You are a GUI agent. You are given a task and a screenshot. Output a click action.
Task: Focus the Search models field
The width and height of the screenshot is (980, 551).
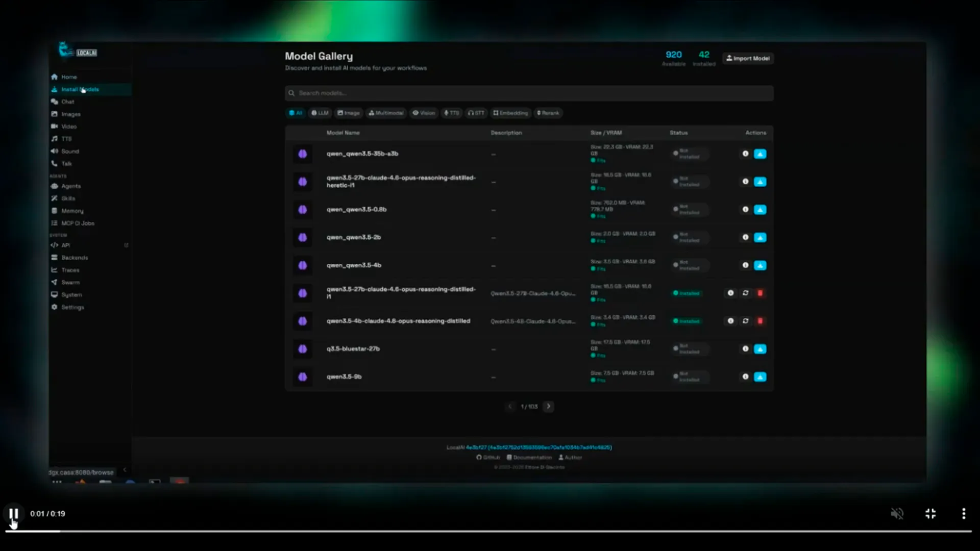tap(529, 93)
